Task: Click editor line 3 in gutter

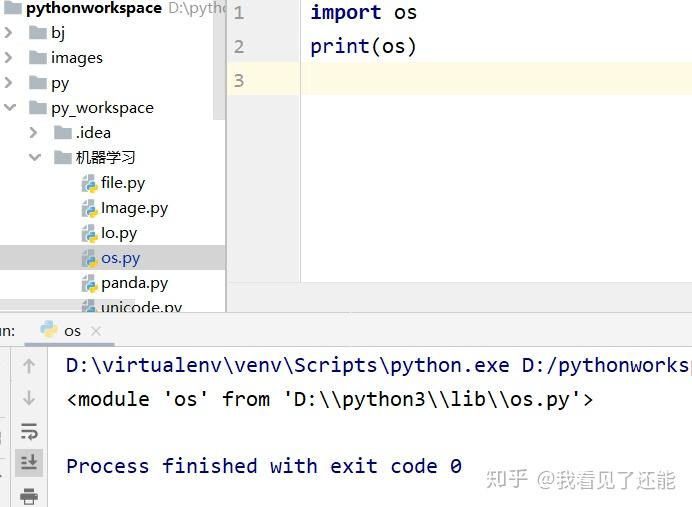Action: [x=239, y=80]
